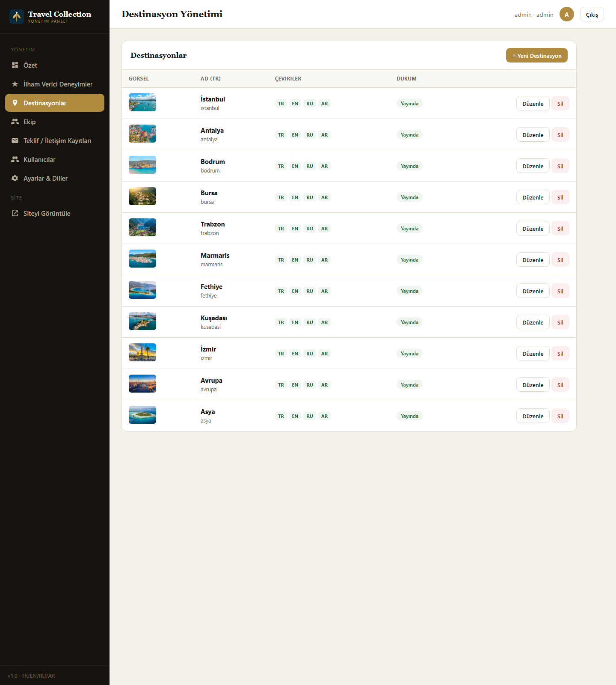616x685 pixels.
Task: Open Özet in the sidebar
Action: tap(55, 65)
